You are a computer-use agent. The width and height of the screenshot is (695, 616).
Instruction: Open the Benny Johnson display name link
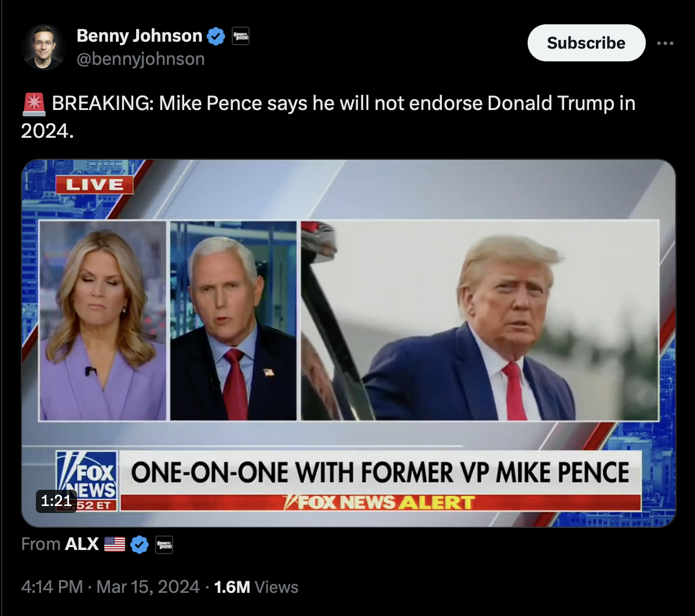click(x=139, y=36)
